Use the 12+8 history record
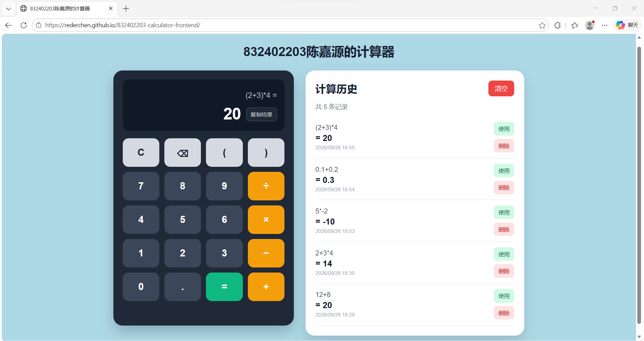Image resolution: width=644 pixels, height=341 pixels. tap(504, 296)
